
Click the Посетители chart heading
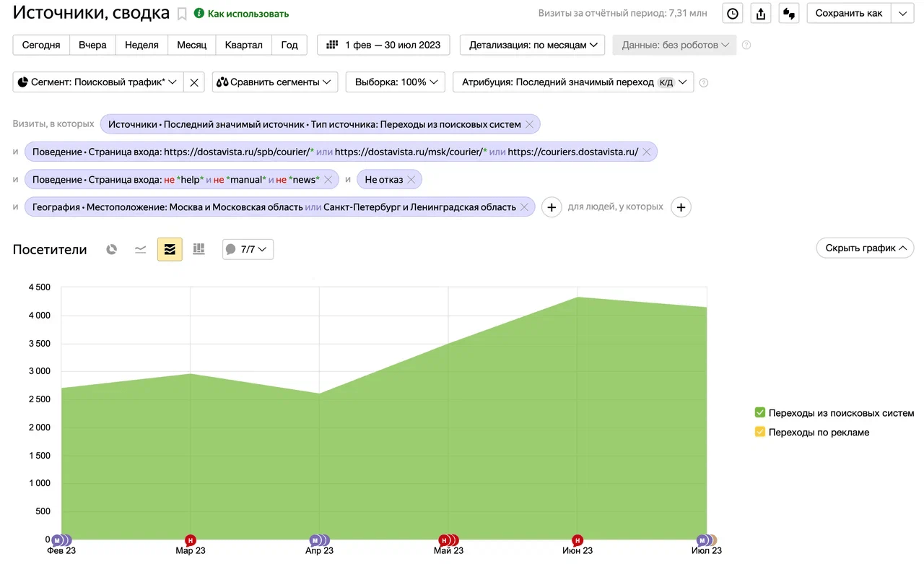(50, 249)
